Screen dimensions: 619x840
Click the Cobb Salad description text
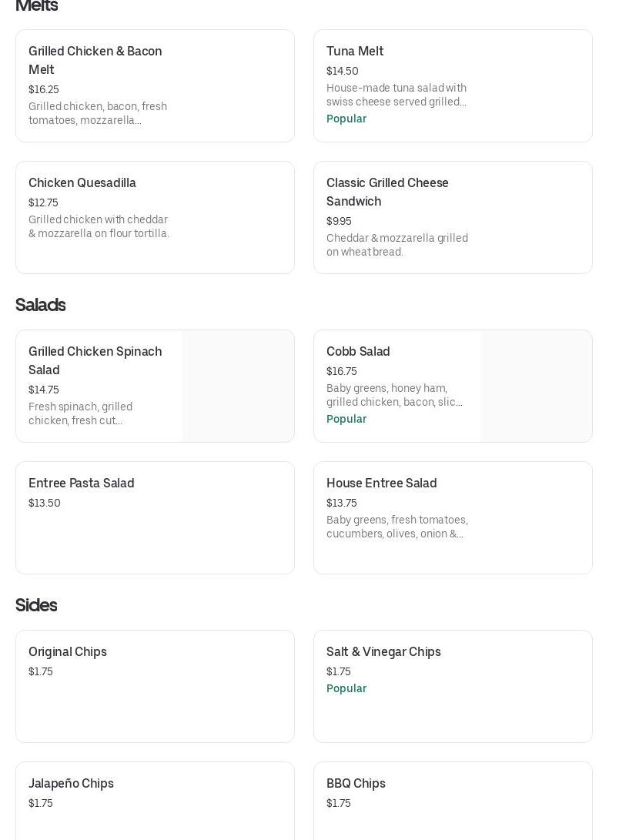point(394,395)
